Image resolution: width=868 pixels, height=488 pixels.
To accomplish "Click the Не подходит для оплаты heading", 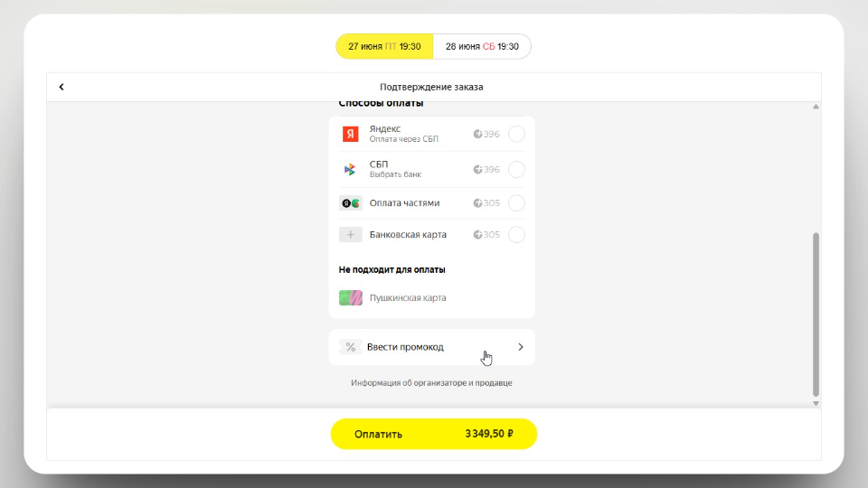I will point(392,269).
